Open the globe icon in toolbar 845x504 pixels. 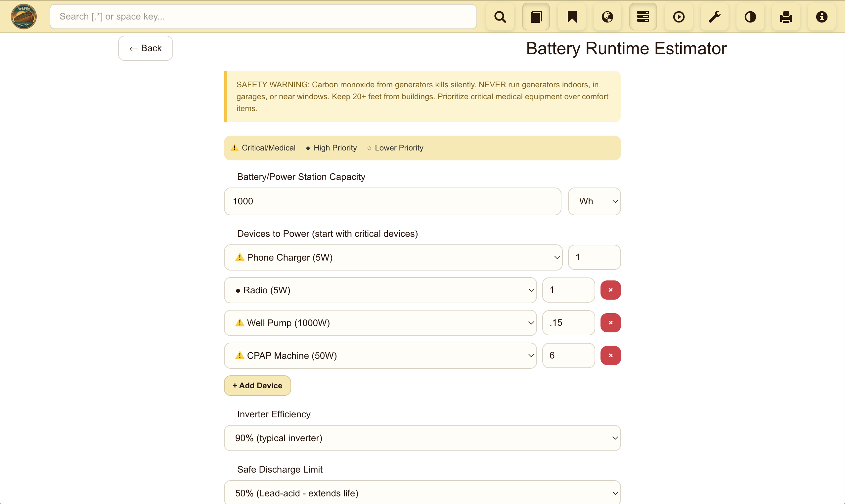coord(607,17)
